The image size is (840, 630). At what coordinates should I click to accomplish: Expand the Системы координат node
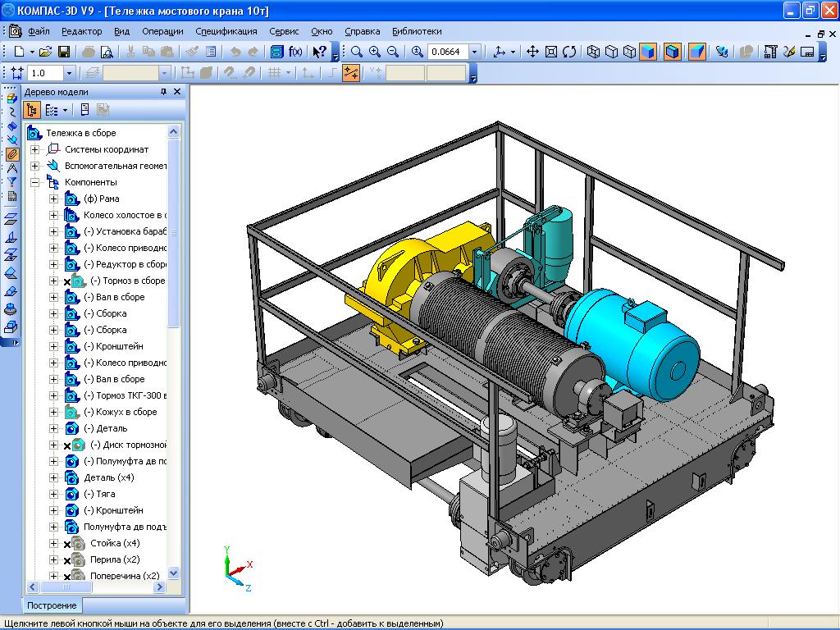click(x=34, y=149)
